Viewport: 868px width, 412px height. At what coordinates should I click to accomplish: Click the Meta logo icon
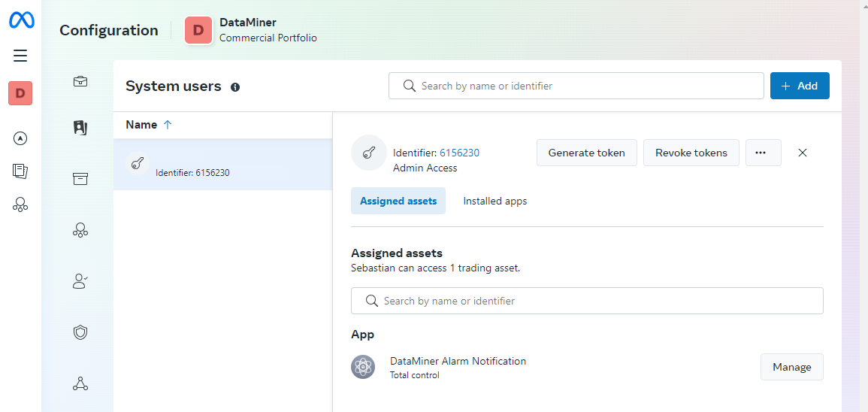pos(21,20)
